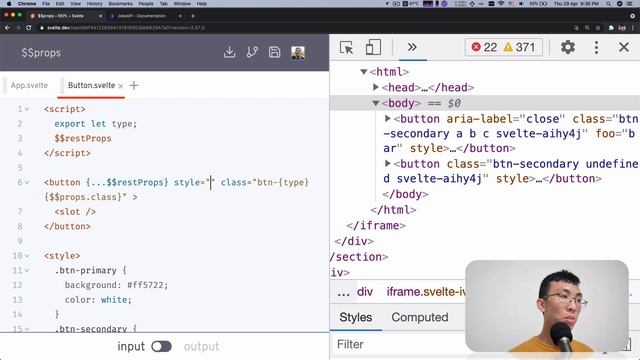640x360 pixels.
Task: Select the closing html tag in Elements
Action: [393, 210]
